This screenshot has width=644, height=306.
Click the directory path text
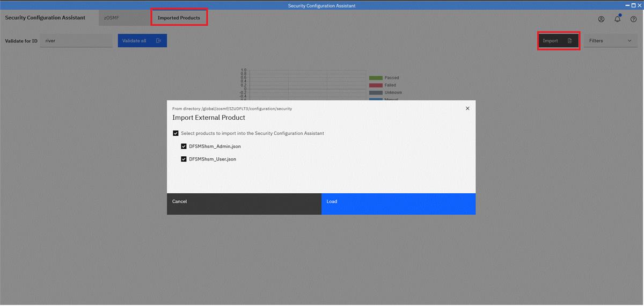232,108
